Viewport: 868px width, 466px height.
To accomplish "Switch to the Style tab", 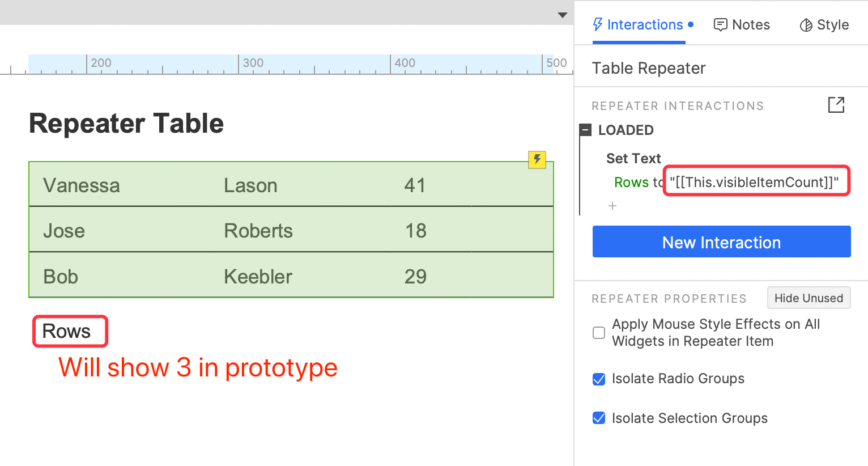I will point(824,25).
